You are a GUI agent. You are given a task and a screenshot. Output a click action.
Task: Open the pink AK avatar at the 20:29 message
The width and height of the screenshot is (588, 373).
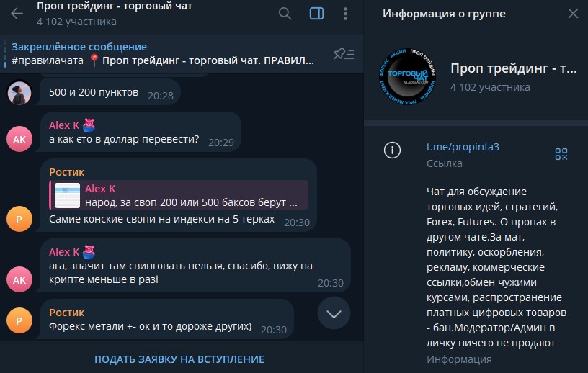(x=19, y=139)
